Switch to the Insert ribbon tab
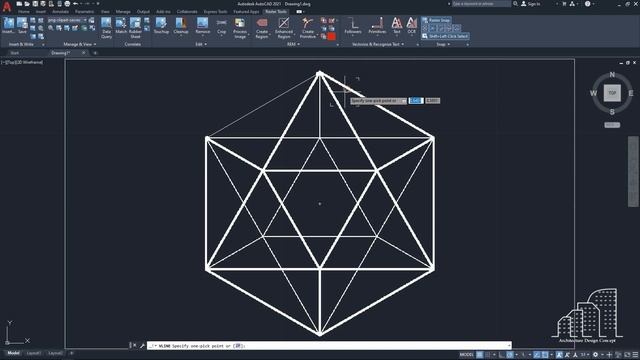 41,12
